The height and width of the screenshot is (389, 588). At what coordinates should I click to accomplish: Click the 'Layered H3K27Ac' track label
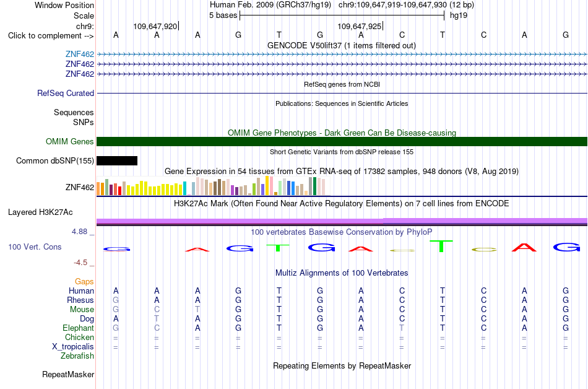[40, 212]
